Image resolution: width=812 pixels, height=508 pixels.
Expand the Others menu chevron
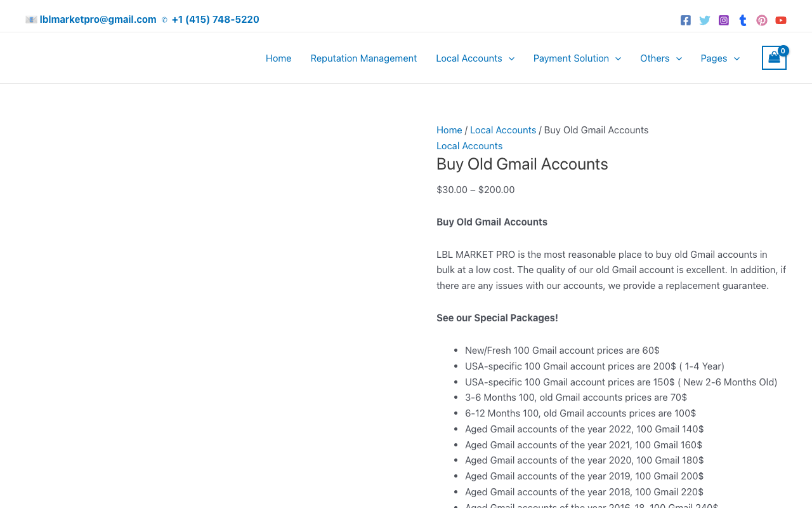(x=679, y=58)
